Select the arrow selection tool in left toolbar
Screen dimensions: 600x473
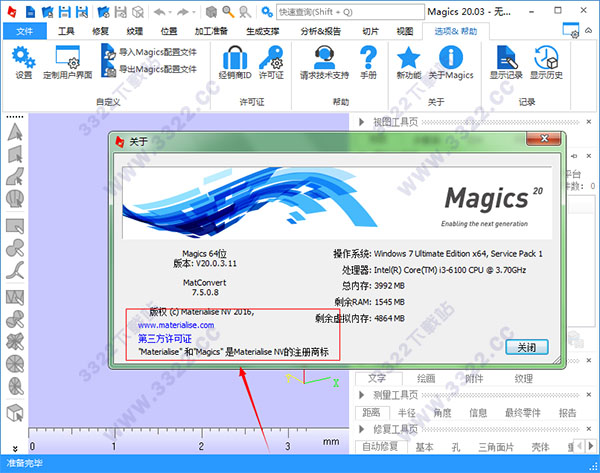coord(15,132)
